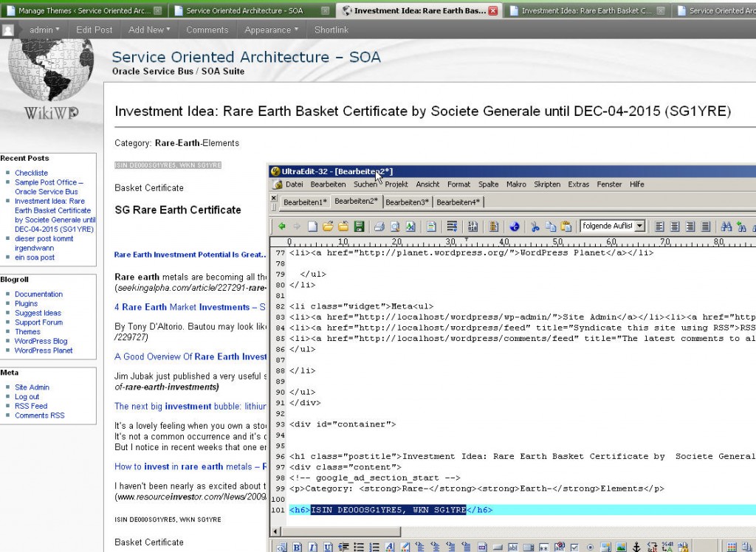Image resolution: width=756 pixels, height=552 pixels.
Task: Click the justify alignment icon in UltraEdit toolbar
Action: [x=706, y=226]
